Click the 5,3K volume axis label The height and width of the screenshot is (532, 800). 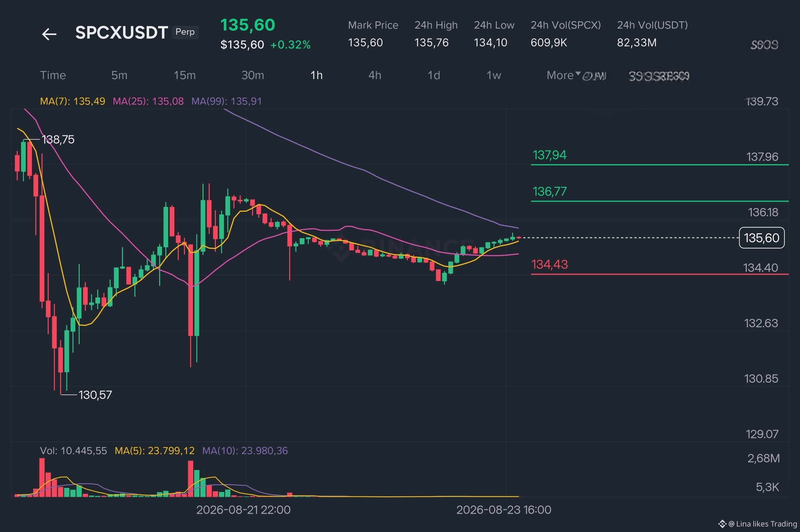coord(767,488)
